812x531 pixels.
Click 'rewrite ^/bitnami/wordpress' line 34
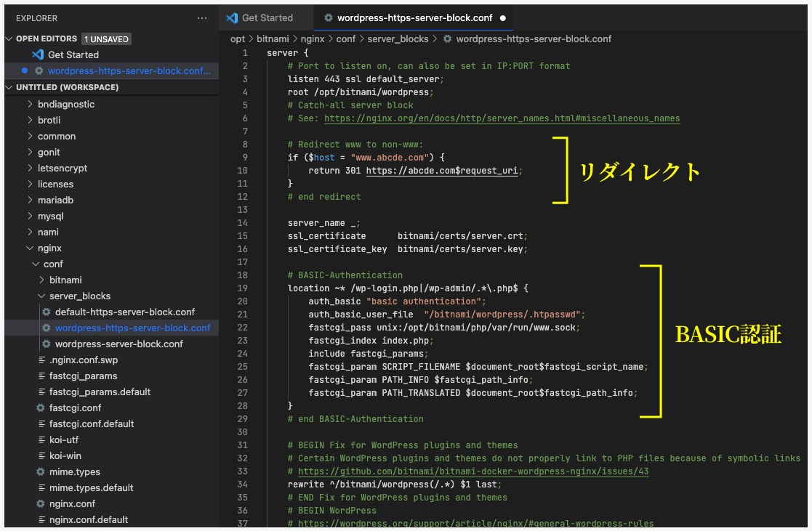[x=395, y=485]
